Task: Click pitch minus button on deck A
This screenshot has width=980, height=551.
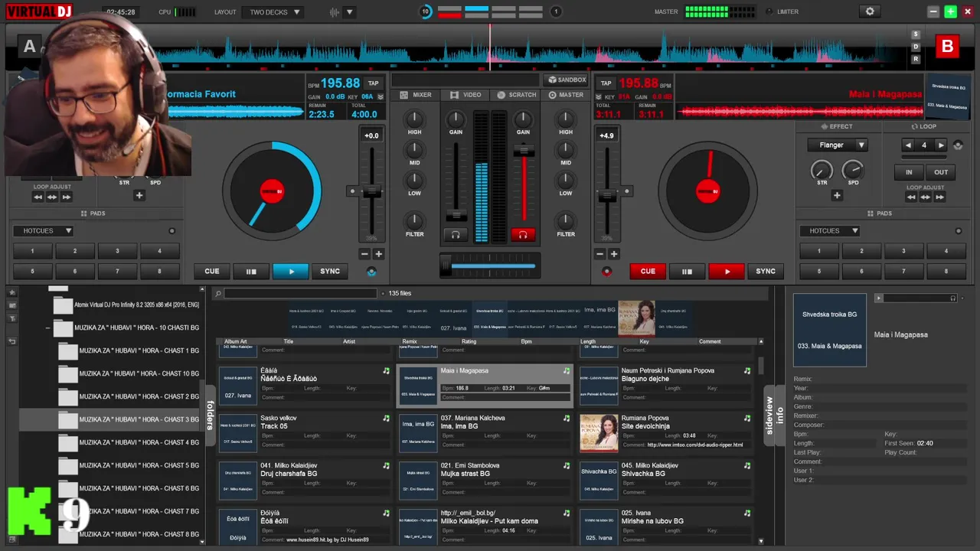Action: point(364,254)
